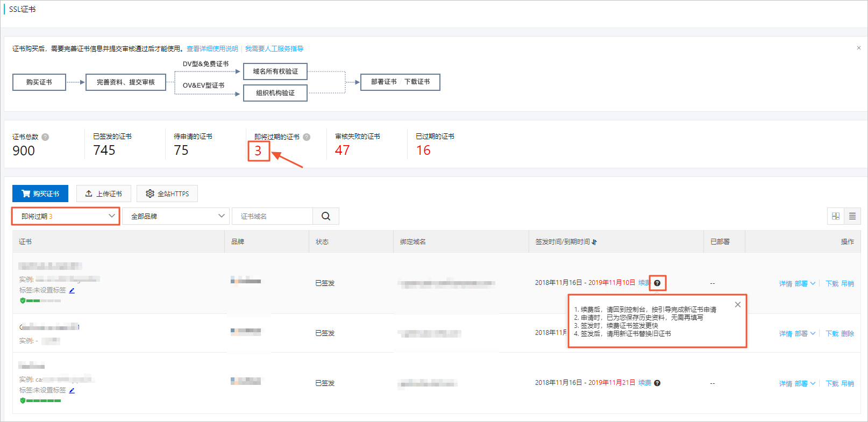The width and height of the screenshot is (868, 422).
Task: Click the search magnifier icon button
Action: point(326,216)
